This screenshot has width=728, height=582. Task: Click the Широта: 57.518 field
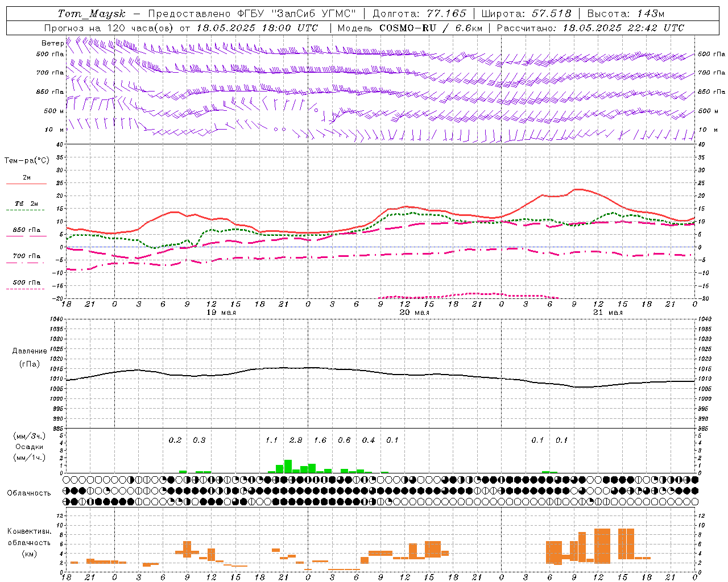[526, 14]
